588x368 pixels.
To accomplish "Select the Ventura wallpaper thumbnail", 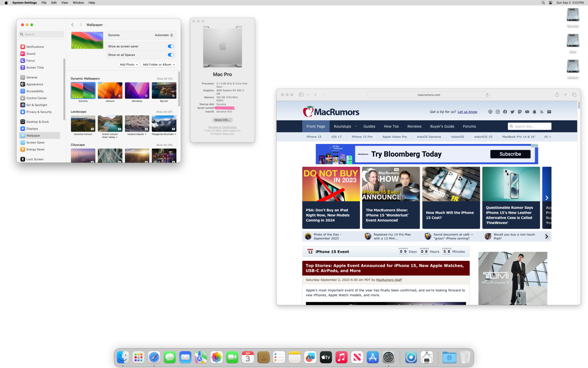I will pyautogui.click(x=110, y=90).
